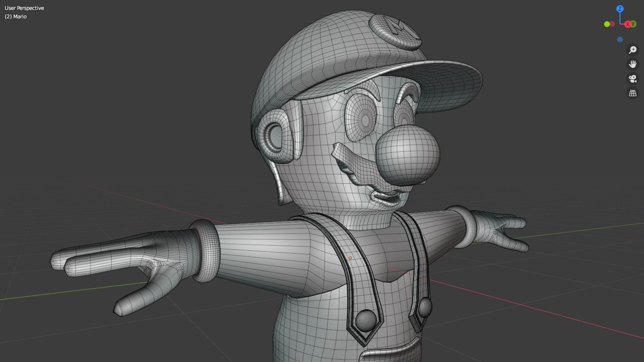Click the blue Z axis on navigation gizmo
The image size is (644, 362).
click(620, 9)
